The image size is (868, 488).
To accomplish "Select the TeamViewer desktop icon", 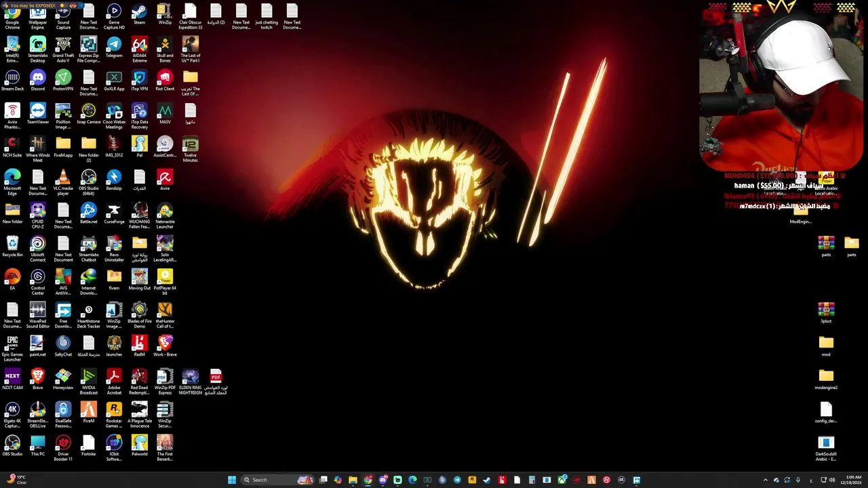I will pos(38,115).
